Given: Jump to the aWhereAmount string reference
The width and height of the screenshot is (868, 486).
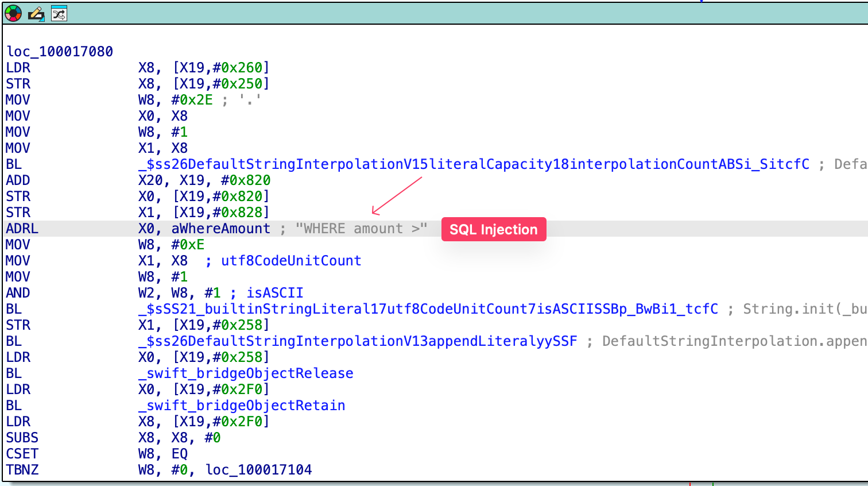Looking at the screenshot, I should tap(220, 229).
